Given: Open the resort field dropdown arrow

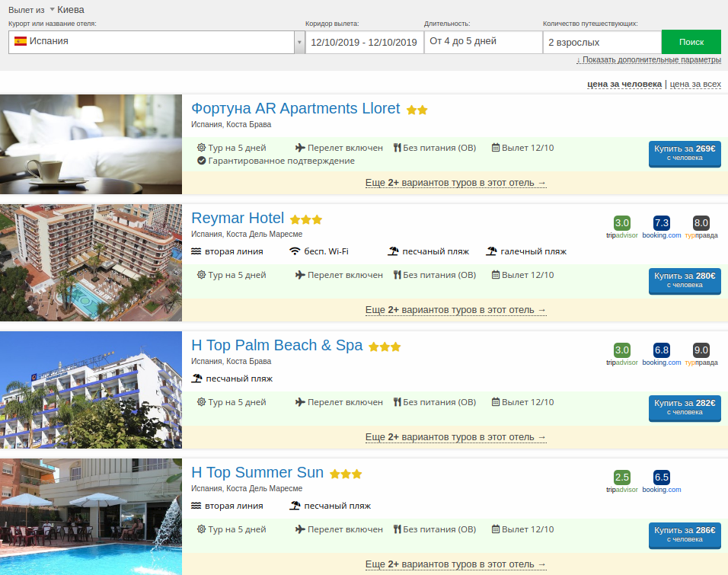Looking at the screenshot, I should tap(299, 42).
